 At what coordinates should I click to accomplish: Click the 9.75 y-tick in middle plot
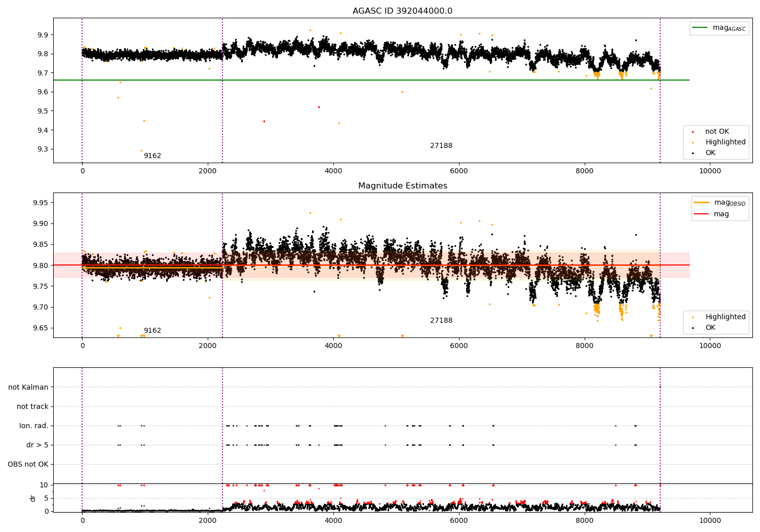tap(41, 286)
